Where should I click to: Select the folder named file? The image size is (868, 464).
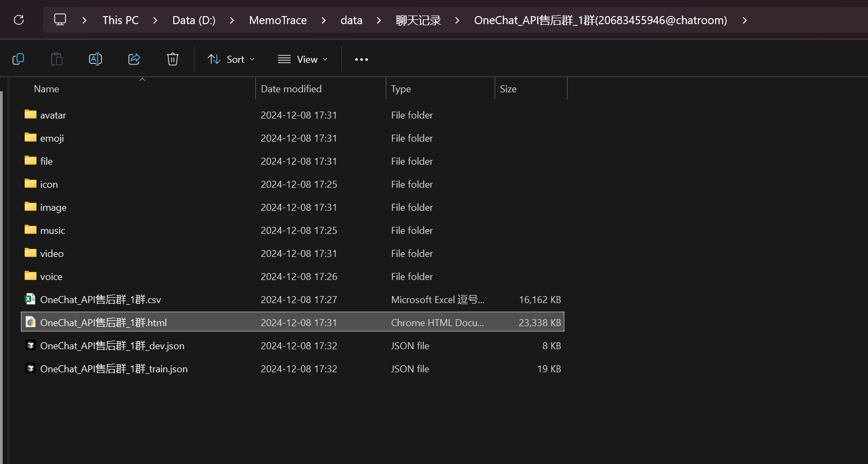click(46, 161)
